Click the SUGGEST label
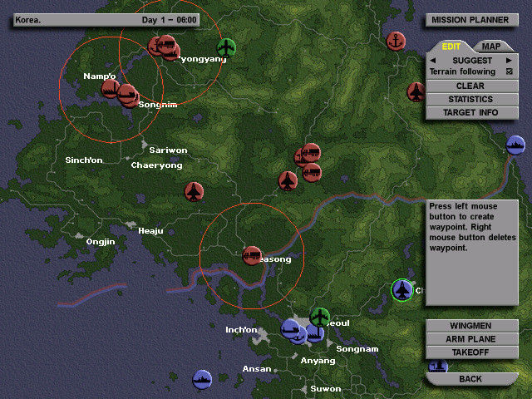This screenshot has height=399, width=532. 472,61
